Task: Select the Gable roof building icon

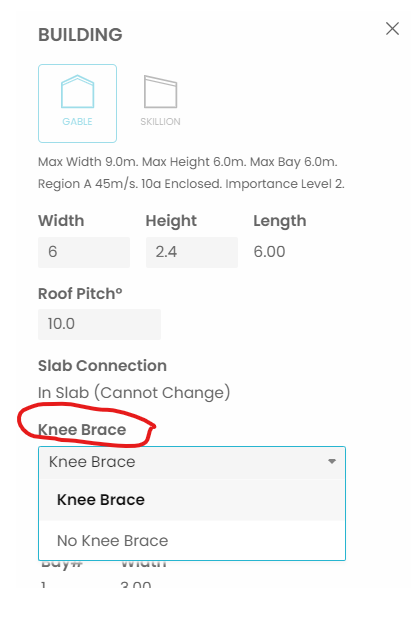Action: pos(77,103)
